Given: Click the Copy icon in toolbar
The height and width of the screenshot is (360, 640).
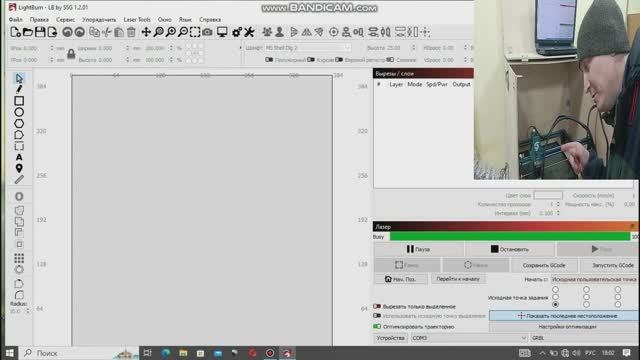Looking at the screenshot, I should [95, 32].
